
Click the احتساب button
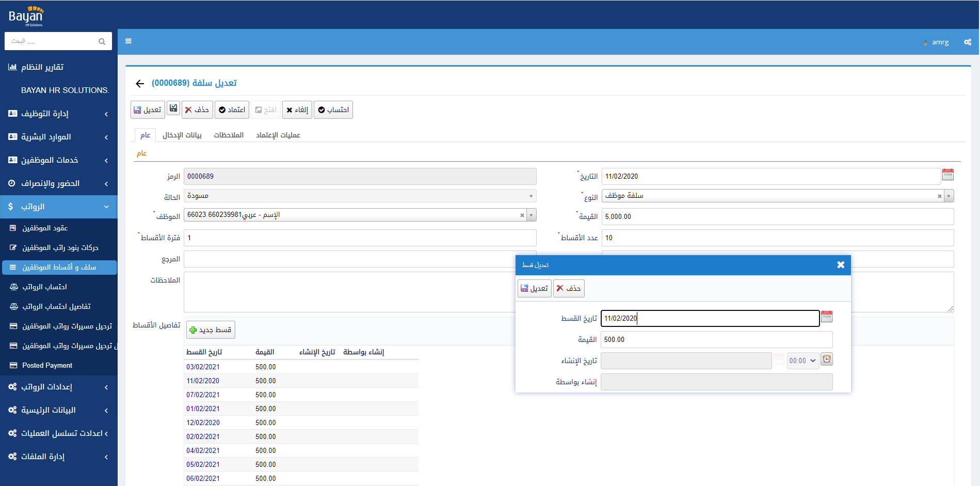click(333, 109)
